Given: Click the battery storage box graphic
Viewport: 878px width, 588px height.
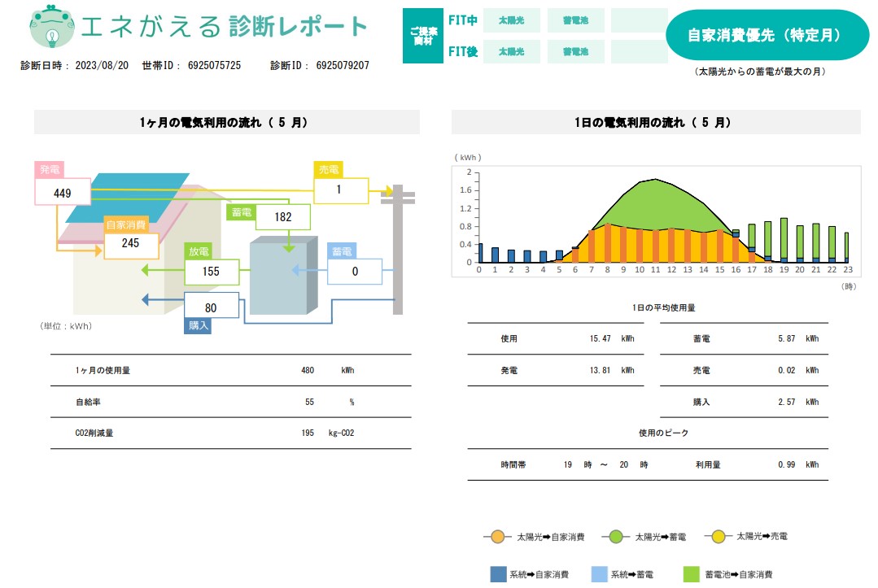Looking at the screenshot, I should (x=283, y=275).
